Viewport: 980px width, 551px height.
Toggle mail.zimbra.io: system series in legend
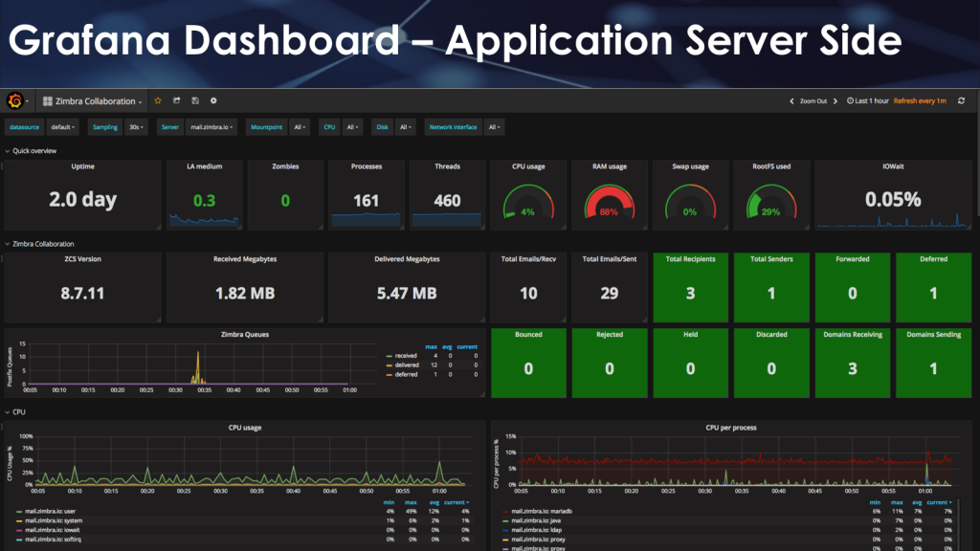click(54, 520)
